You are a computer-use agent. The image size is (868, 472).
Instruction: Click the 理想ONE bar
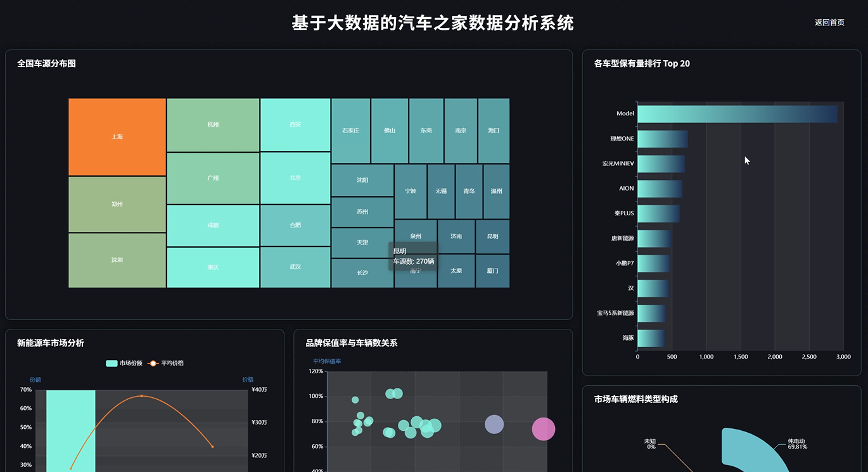pyautogui.click(x=663, y=139)
